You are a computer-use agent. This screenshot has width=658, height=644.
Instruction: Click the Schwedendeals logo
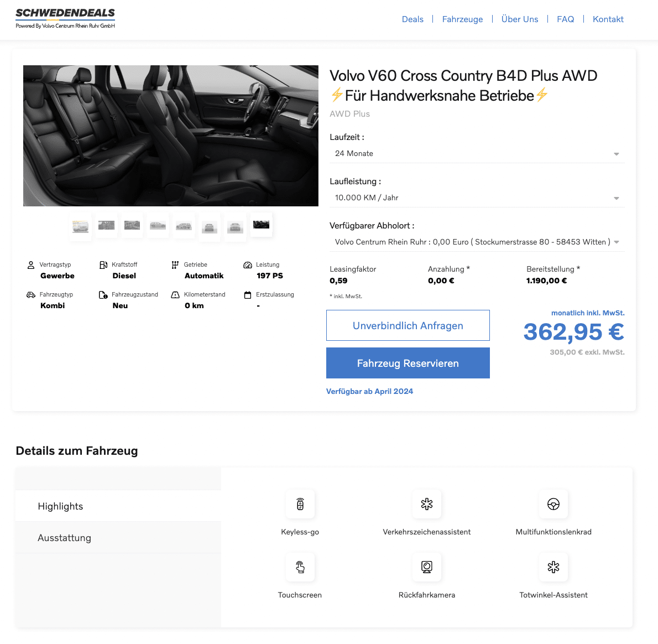click(65, 18)
